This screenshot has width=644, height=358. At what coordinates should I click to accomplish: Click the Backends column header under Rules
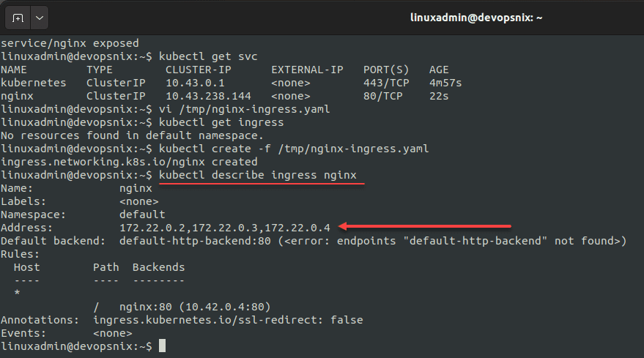click(158, 267)
